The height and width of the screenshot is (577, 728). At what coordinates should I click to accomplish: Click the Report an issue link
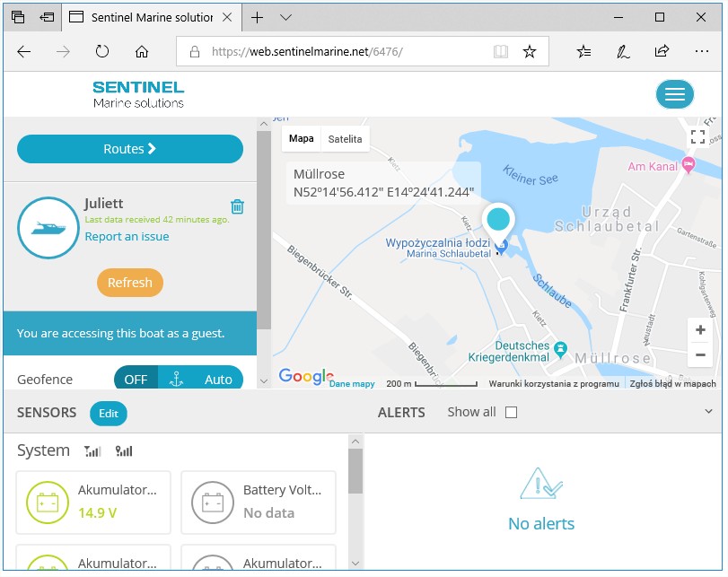[x=127, y=237]
